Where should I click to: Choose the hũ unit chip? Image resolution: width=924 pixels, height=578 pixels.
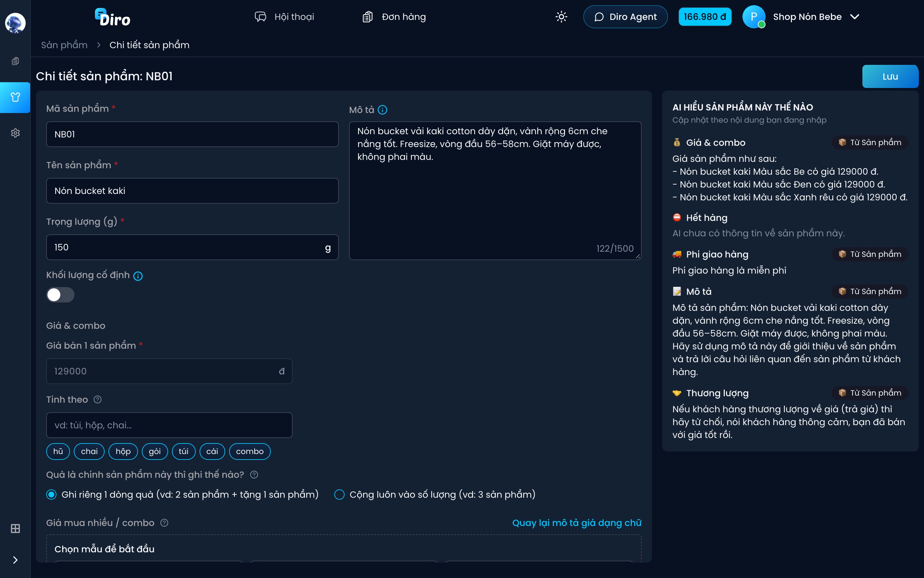point(58,451)
